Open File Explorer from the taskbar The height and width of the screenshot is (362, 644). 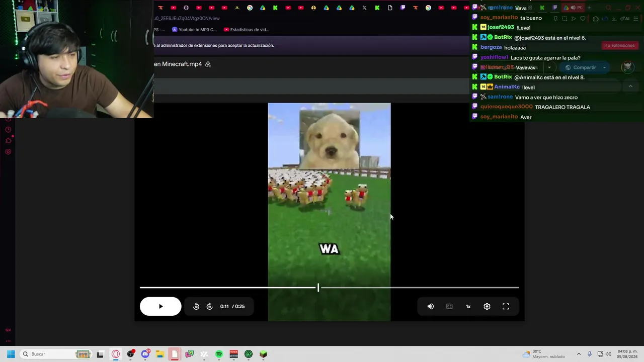(x=160, y=354)
